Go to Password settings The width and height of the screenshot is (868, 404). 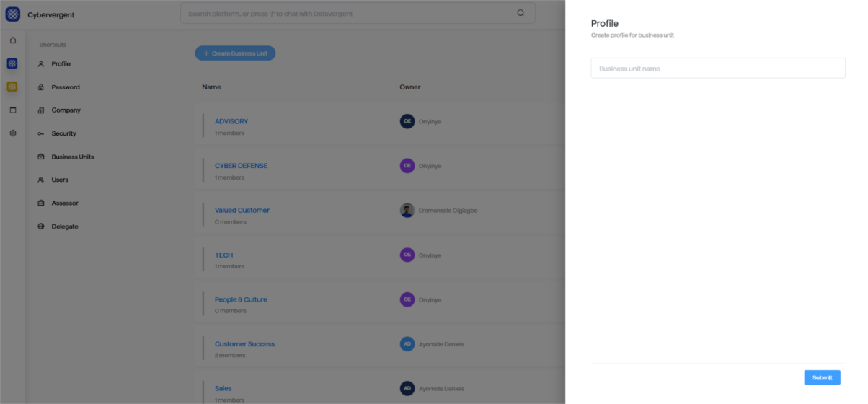[x=65, y=87]
